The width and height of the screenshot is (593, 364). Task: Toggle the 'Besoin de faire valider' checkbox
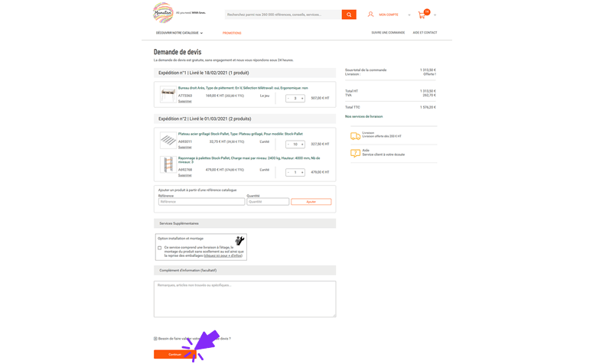pyautogui.click(x=155, y=339)
